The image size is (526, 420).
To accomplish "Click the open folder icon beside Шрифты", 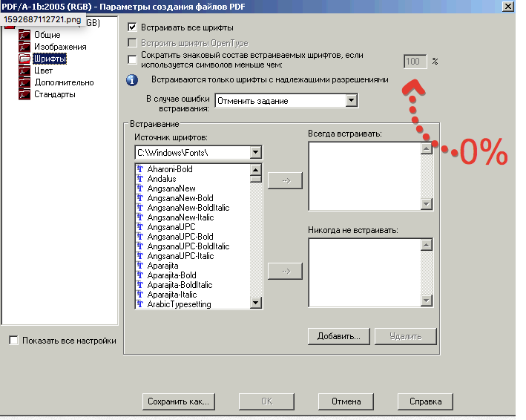I will [x=24, y=59].
